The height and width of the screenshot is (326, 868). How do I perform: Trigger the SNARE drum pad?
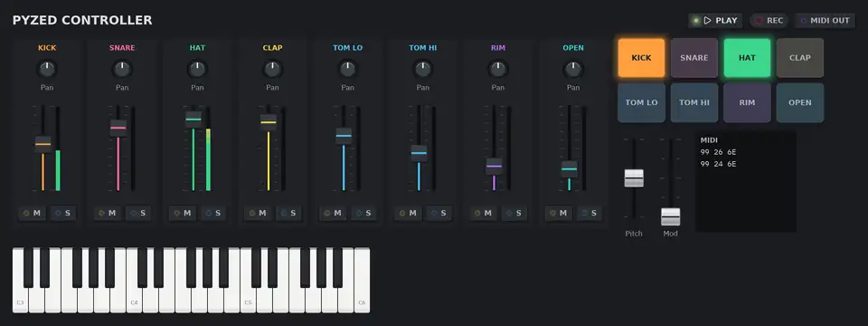tap(694, 58)
